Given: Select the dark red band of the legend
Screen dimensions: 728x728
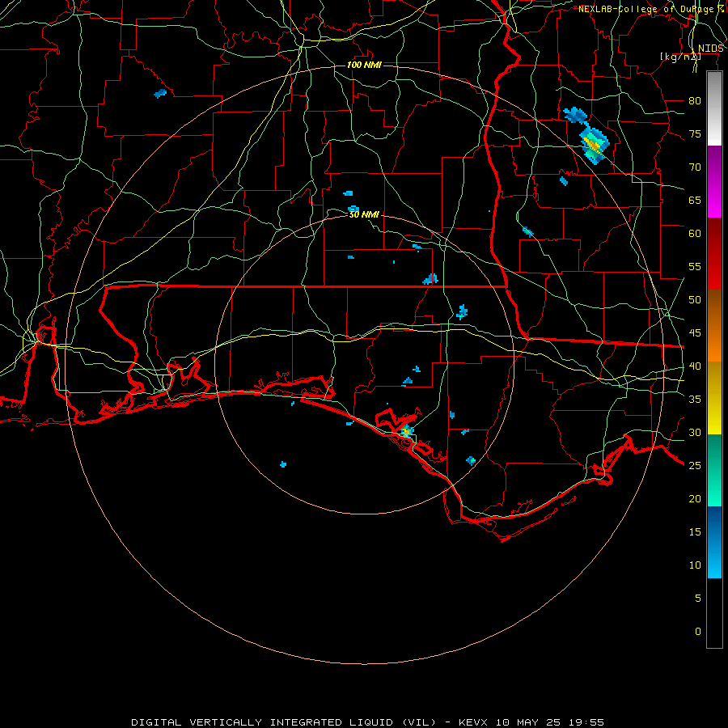Looking at the screenshot, I should tap(714, 253).
